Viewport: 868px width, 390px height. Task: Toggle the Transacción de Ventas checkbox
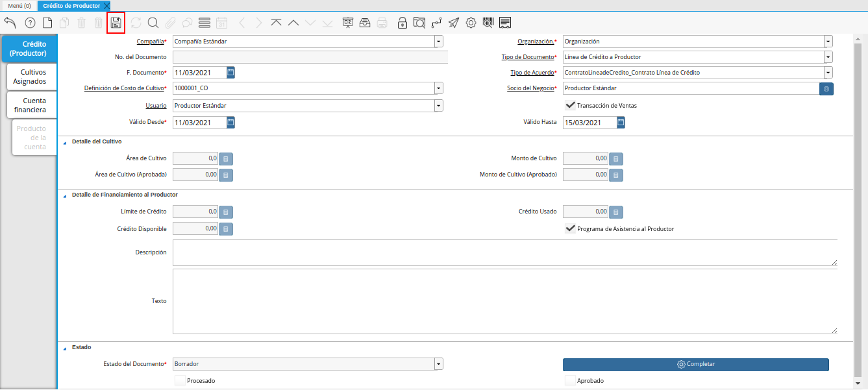tap(571, 105)
